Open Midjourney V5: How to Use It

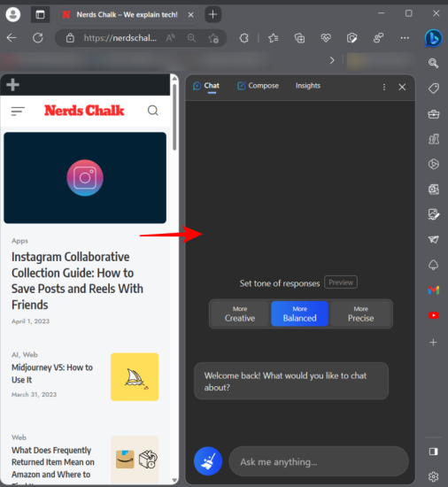(52, 374)
